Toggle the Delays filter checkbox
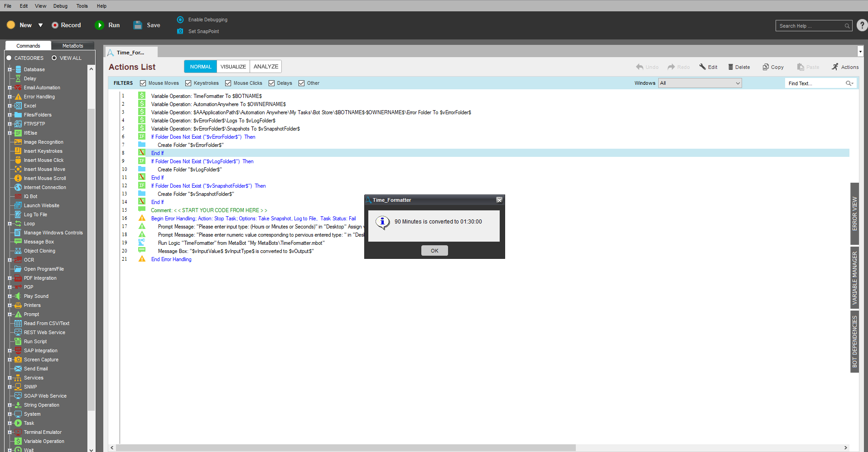 click(x=271, y=83)
